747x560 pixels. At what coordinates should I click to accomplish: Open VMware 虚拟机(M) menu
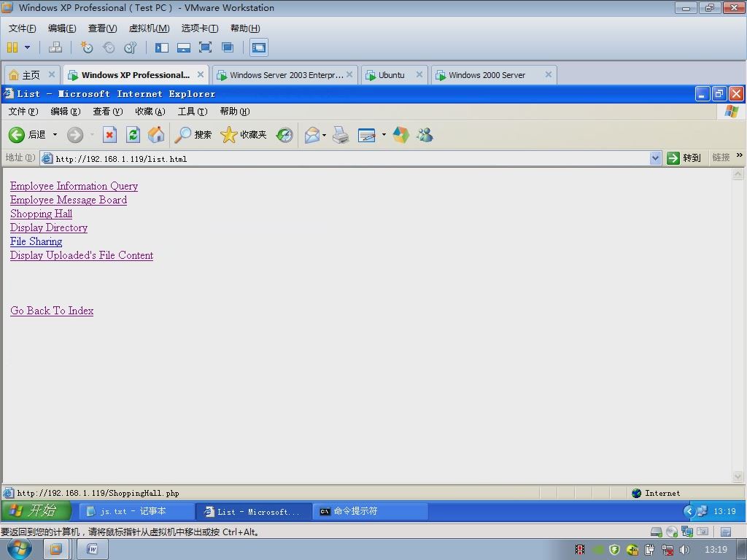click(x=149, y=28)
